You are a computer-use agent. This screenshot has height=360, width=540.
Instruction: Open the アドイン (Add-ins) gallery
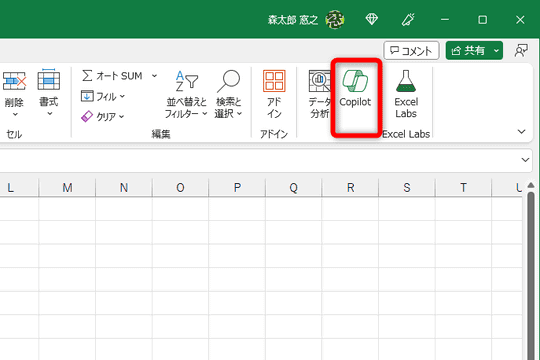[274, 94]
